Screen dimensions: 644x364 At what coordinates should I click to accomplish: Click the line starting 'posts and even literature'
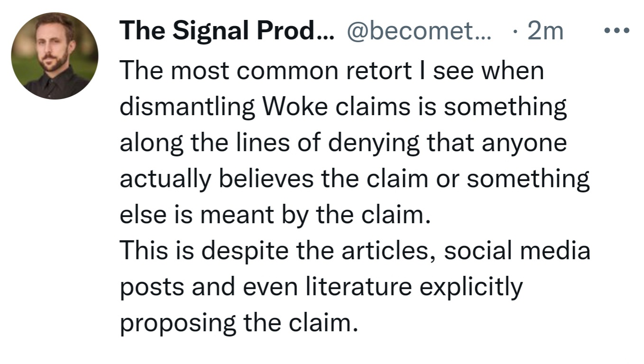click(321, 289)
